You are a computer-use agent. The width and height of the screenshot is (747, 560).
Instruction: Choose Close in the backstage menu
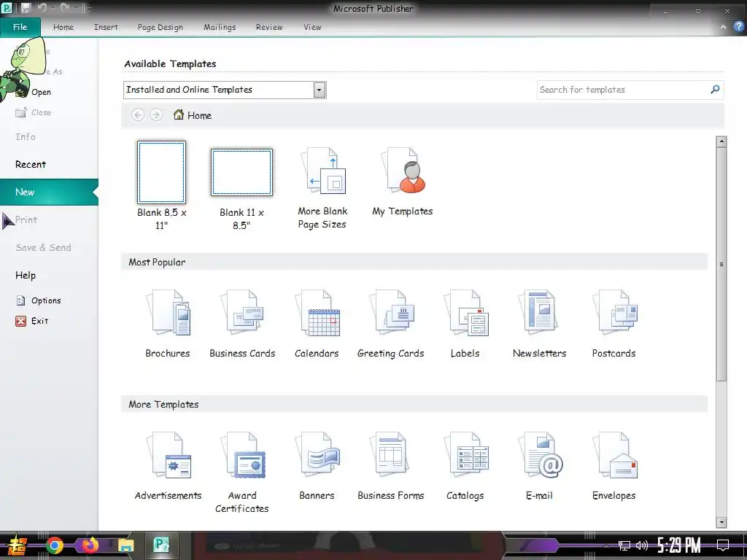[x=34, y=112]
